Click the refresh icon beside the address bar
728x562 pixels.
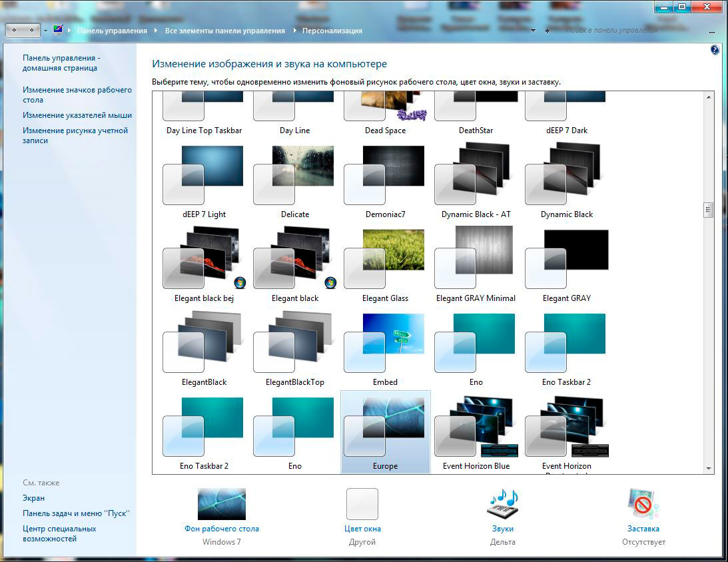547,31
